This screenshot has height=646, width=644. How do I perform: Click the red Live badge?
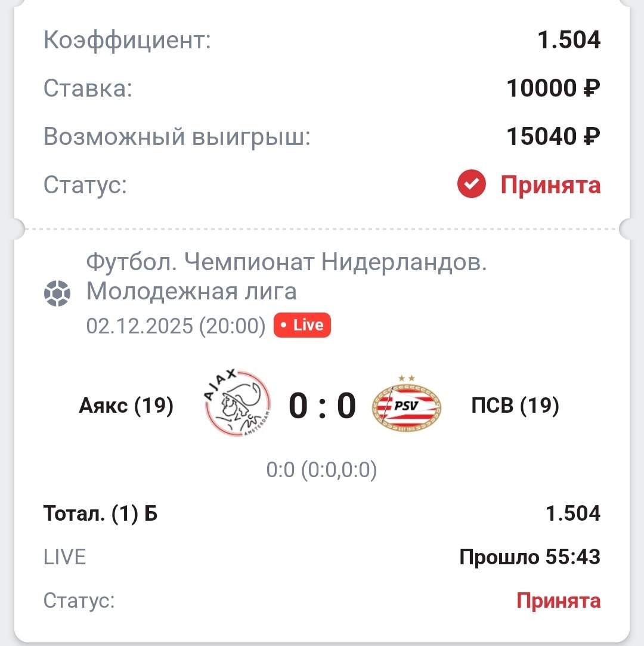[x=302, y=326]
